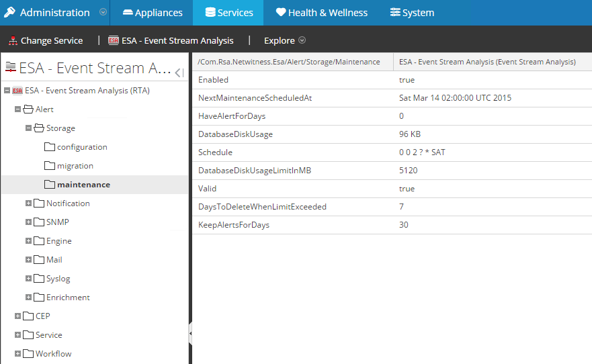Open the Administration dropdown arrow
Viewport: 592px width, 364px height.
pyautogui.click(x=103, y=13)
